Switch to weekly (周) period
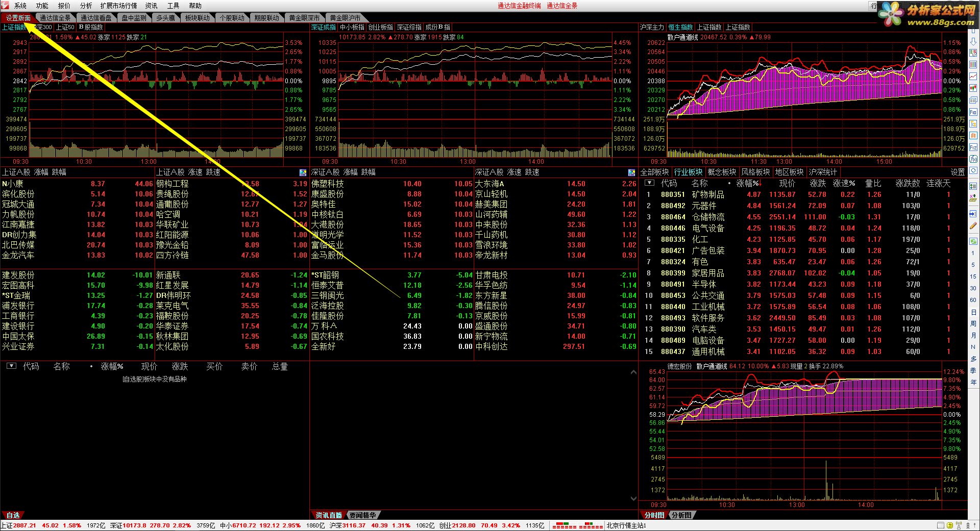Viewport: 980px width, 531px height. pyautogui.click(x=973, y=323)
